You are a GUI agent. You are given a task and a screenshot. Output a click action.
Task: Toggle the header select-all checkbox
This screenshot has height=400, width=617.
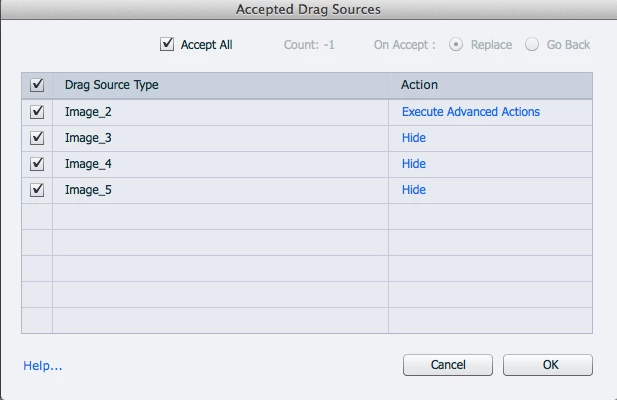38,86
